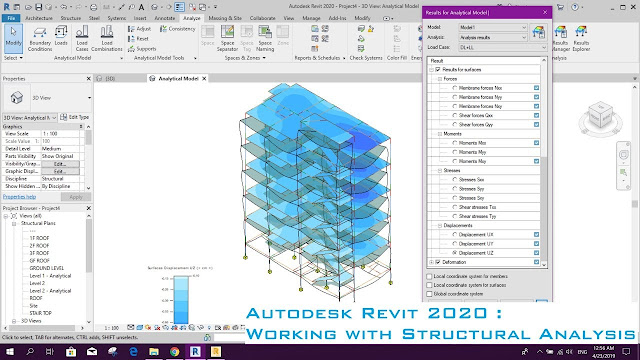This screenshot has height=360, width=640.
Task: Open the Architecture ribbon tab
Action: point(39,18)
